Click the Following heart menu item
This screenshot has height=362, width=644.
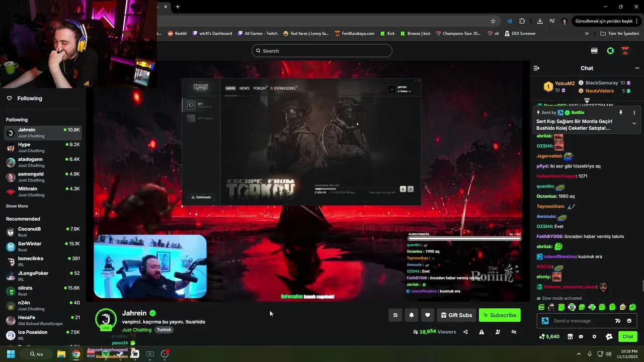24,98
